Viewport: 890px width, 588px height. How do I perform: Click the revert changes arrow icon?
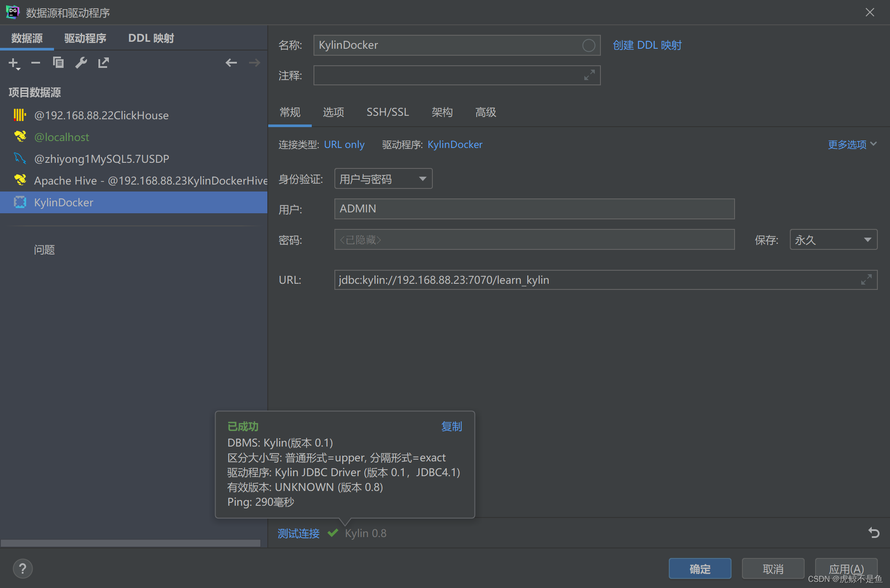click(873, 533)
